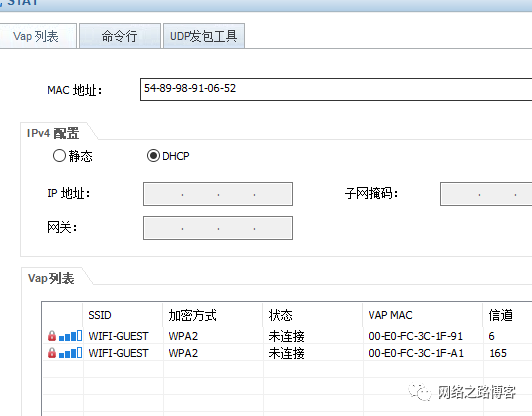Screen dimensions: 532x416
Task: Switch to the Vap 列表 tab
Action: 37,36
